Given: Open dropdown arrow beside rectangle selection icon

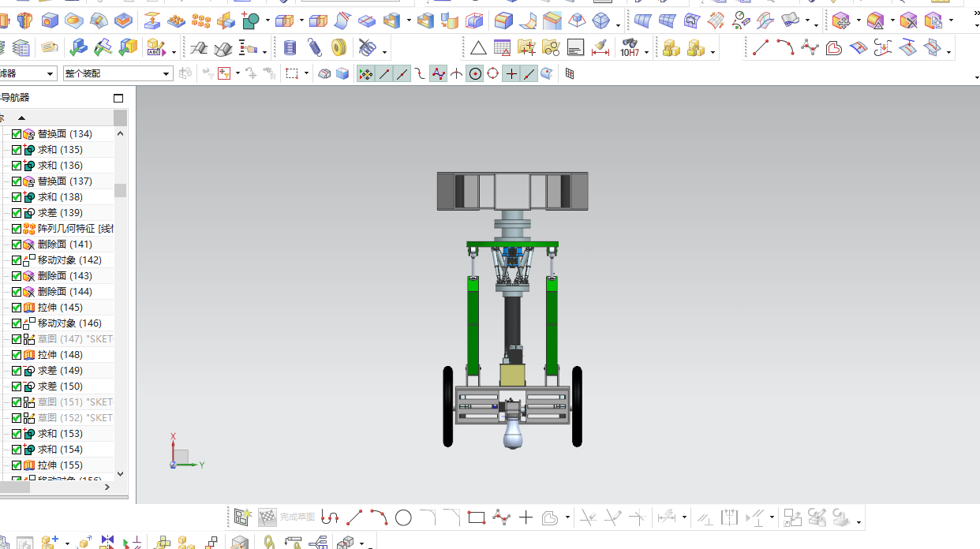Looking at the screenshot, I should tap(307, 74).
